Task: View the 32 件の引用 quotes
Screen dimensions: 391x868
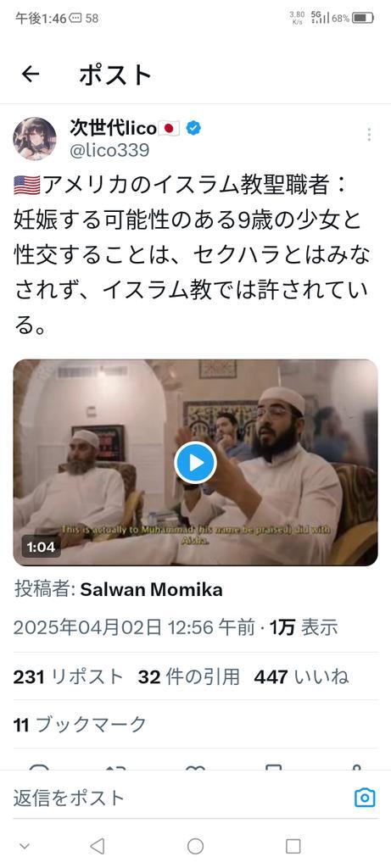Action: (x=189, y=676)
